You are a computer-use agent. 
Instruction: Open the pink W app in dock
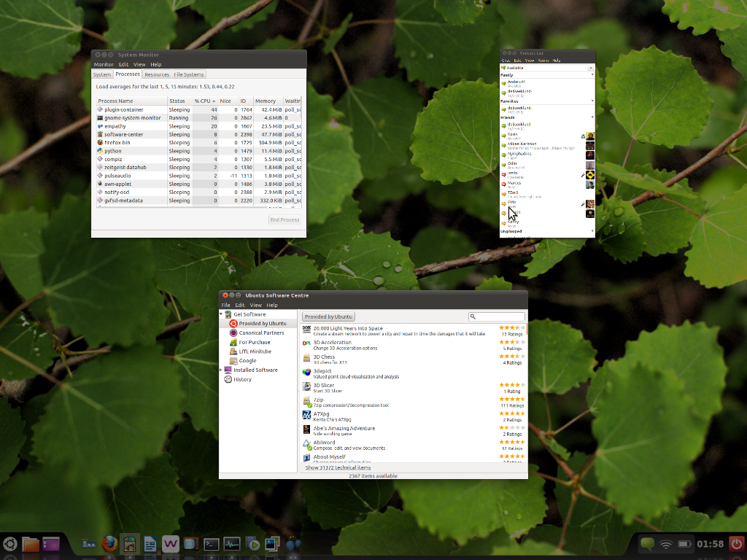coord(171,544)
